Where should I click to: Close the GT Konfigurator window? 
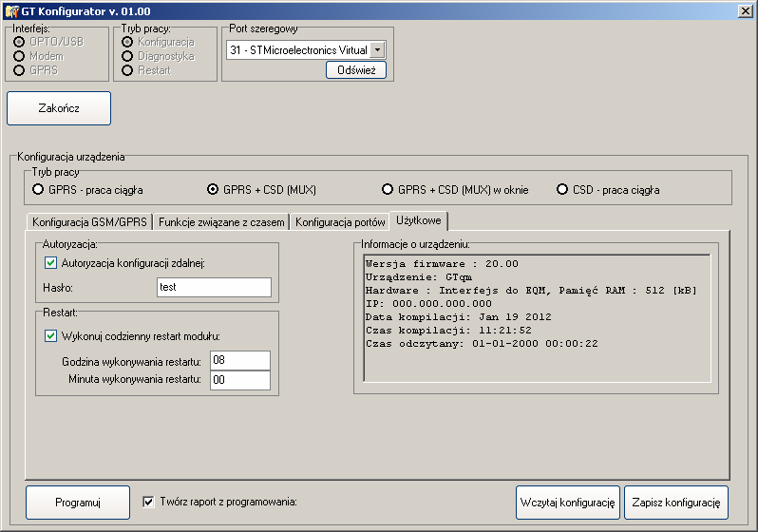click(746, 10)
